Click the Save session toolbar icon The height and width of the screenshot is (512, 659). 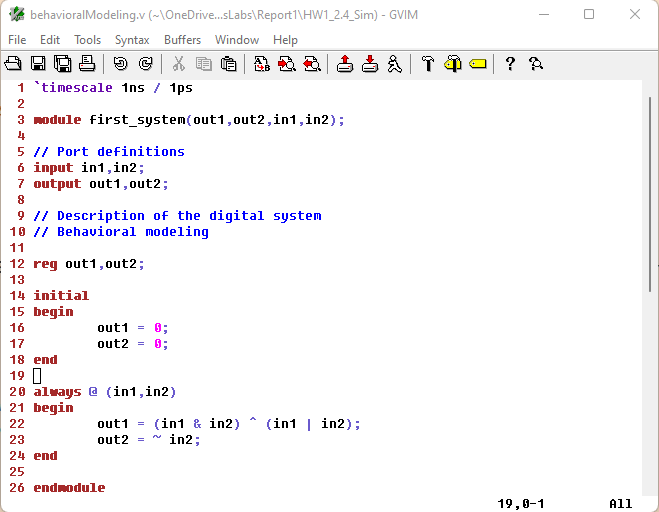(370, 64)
